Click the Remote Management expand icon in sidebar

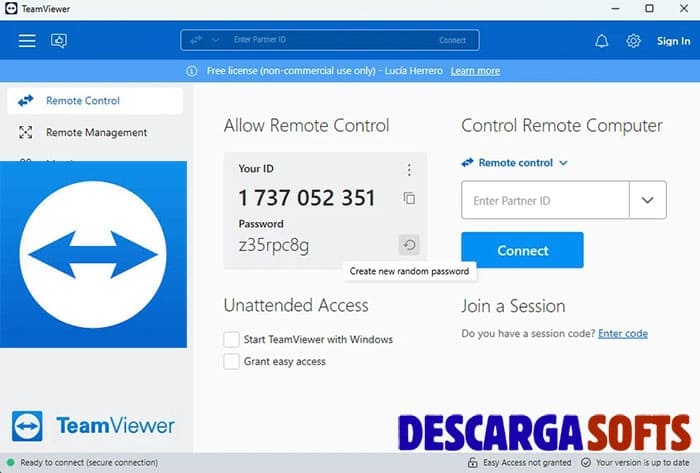click(x=25, y=133)
